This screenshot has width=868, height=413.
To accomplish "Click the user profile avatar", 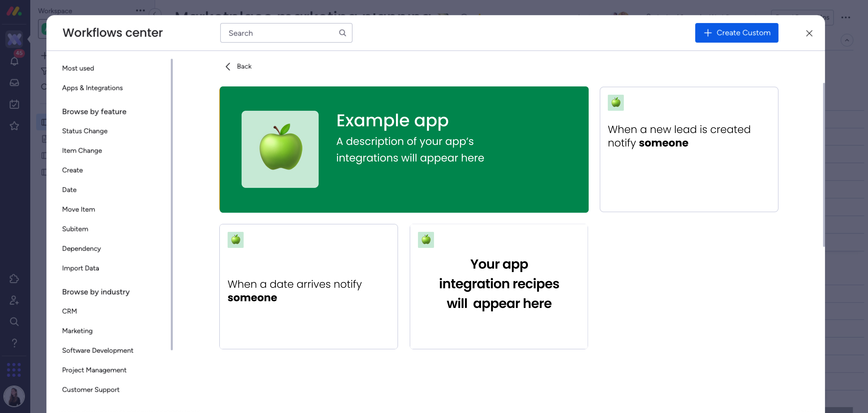I will (14, 396).
